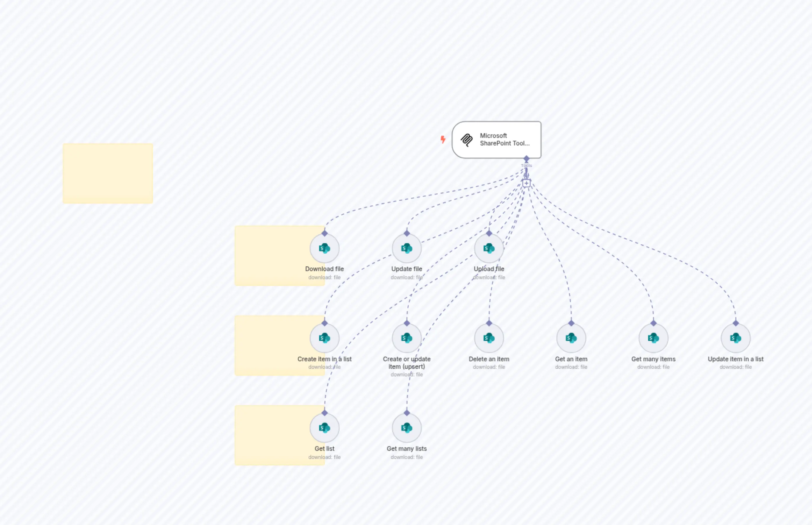Select the sticky note behind Get list
This screenshot has width=812, height=525.
(269, 435)
